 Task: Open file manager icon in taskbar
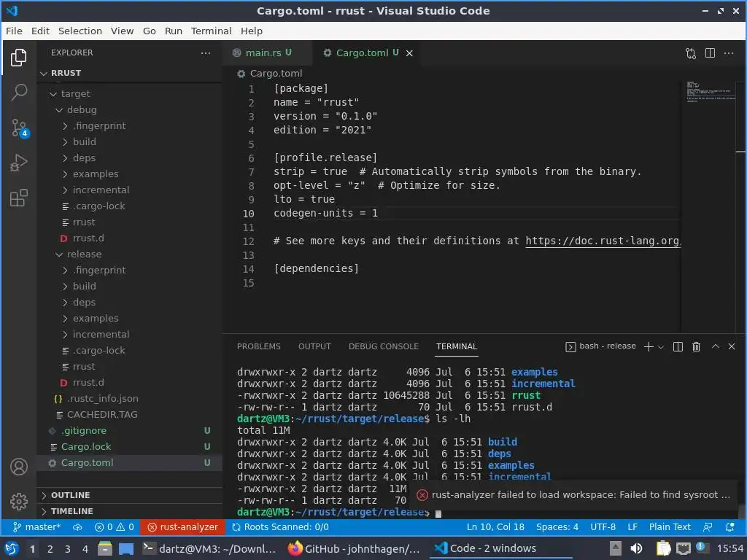pyautogui.click(x=104, y=549)
